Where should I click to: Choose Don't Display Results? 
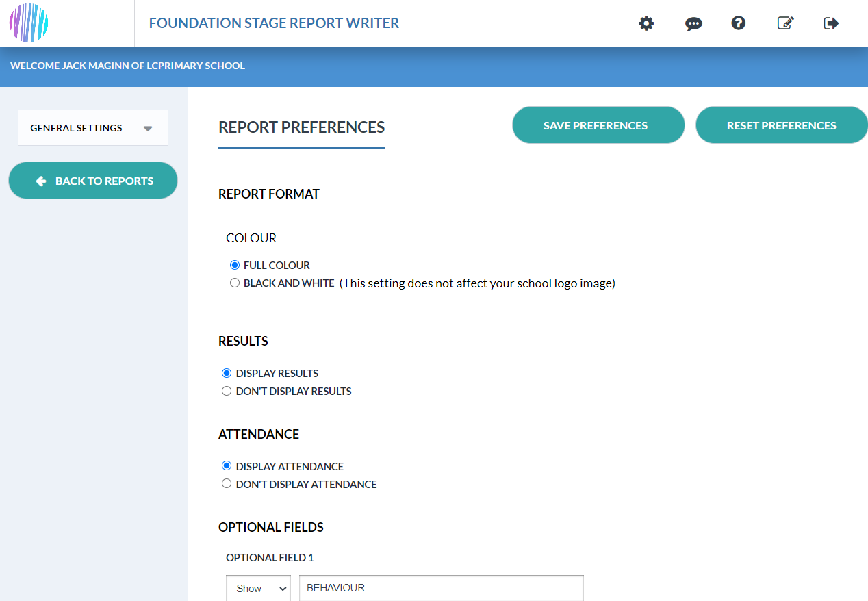pyautogui.click(x=227, y=391)
